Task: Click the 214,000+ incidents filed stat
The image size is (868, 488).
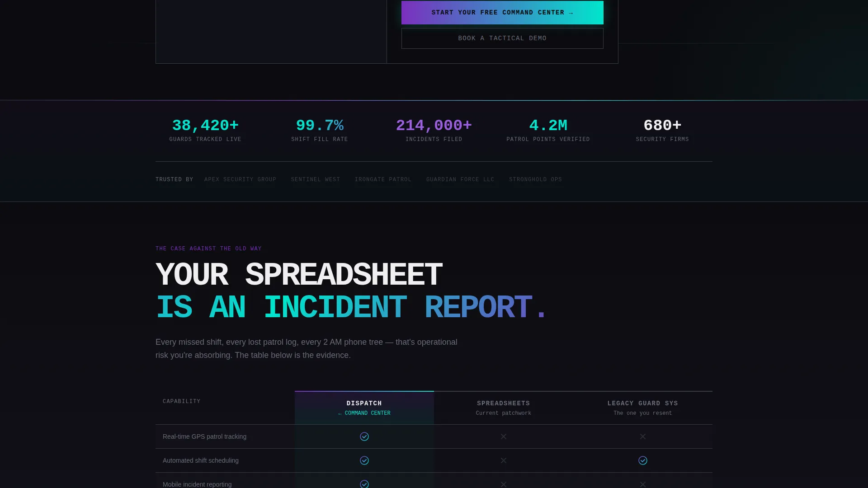Action: 434,130
